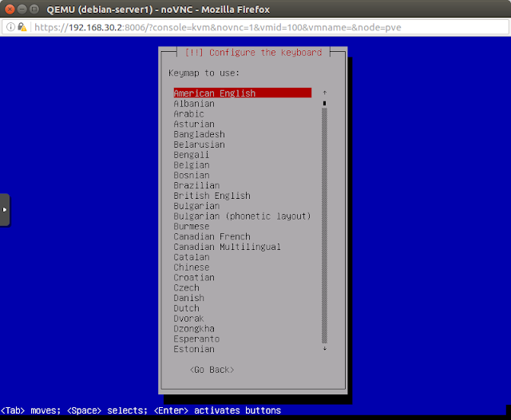
Task: Select the Bosnian keymap
Action: [x=192, y=175]
